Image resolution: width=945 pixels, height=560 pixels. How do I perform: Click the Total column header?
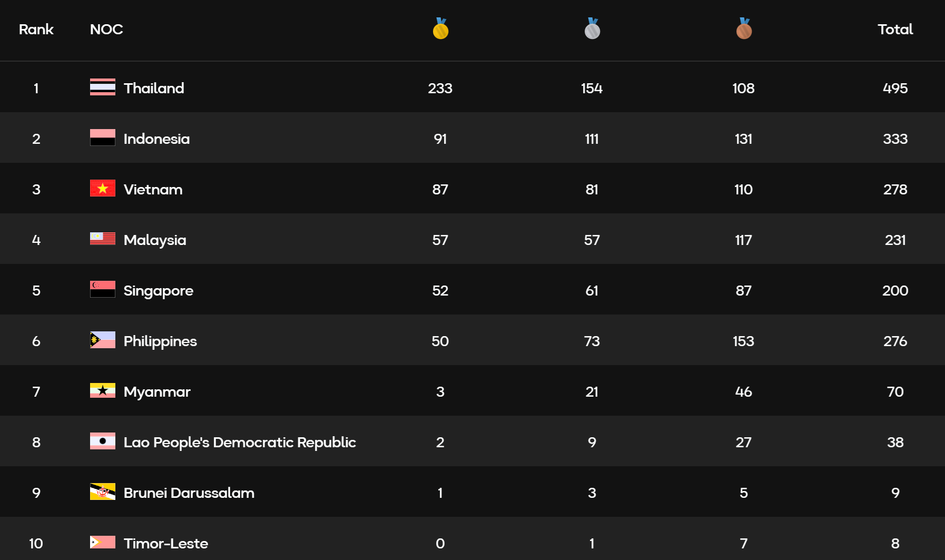tap(895, 30)
